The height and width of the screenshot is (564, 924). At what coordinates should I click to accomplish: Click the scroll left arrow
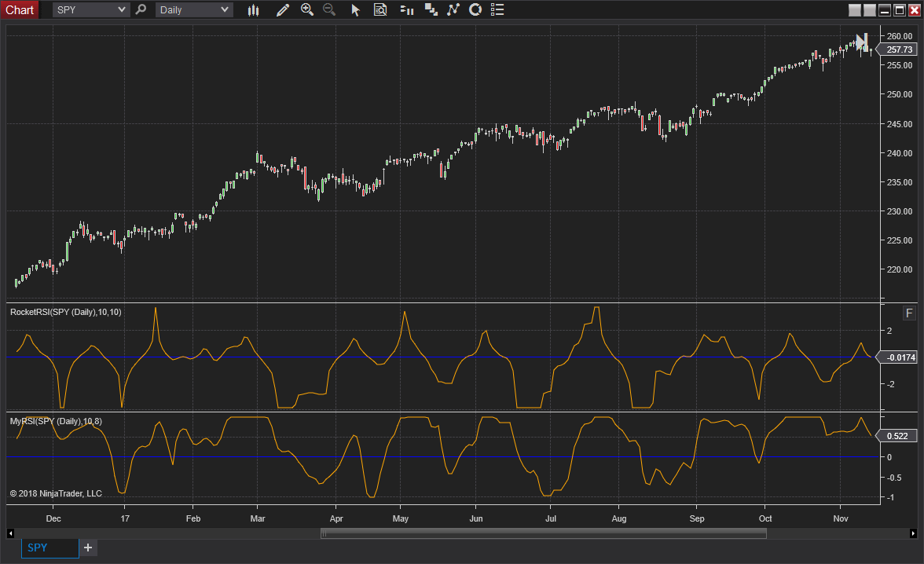(x=11, y=533)
